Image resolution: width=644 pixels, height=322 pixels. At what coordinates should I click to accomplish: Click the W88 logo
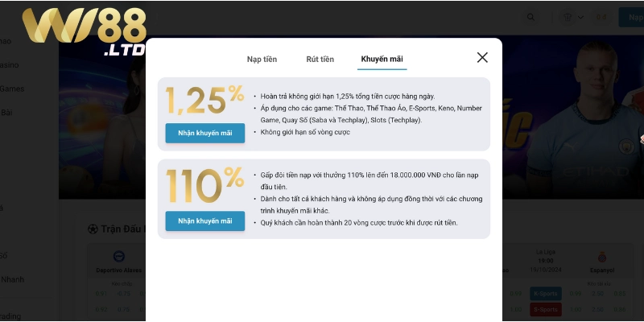[85, 31]
